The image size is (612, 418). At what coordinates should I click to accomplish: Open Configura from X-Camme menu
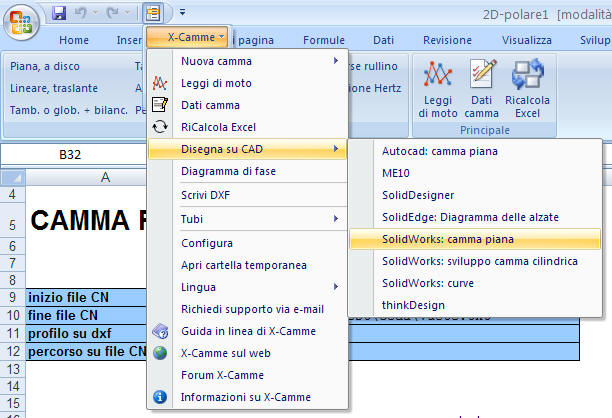248,243
